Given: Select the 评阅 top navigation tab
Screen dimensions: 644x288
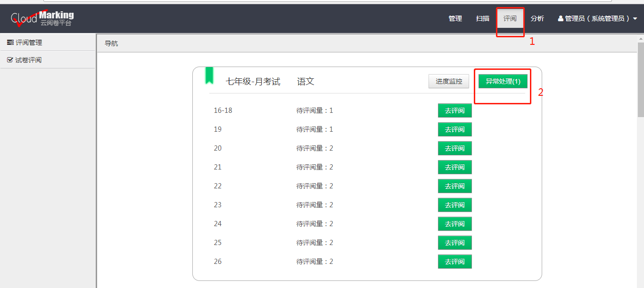Looking at the screenshot, I should pyautogui.click(x=510, y=18).
